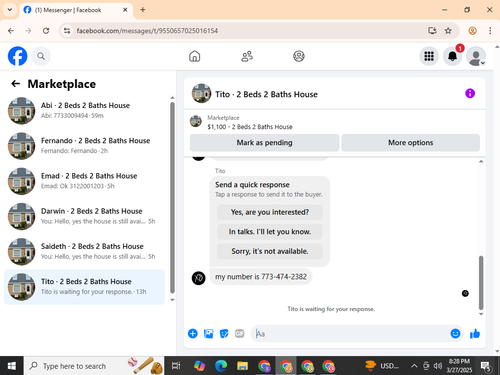
Task: Click Tito's message avatar beside phone number
Action: click(199, 278)
